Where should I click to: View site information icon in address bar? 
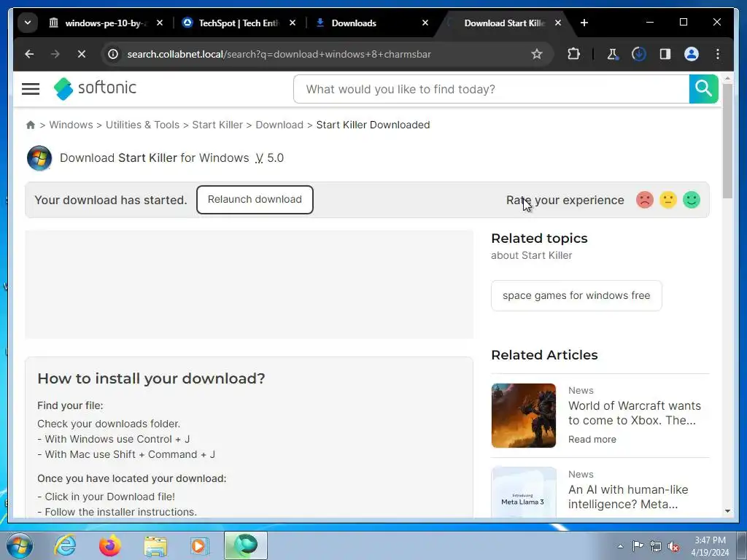tap(113, 54)
